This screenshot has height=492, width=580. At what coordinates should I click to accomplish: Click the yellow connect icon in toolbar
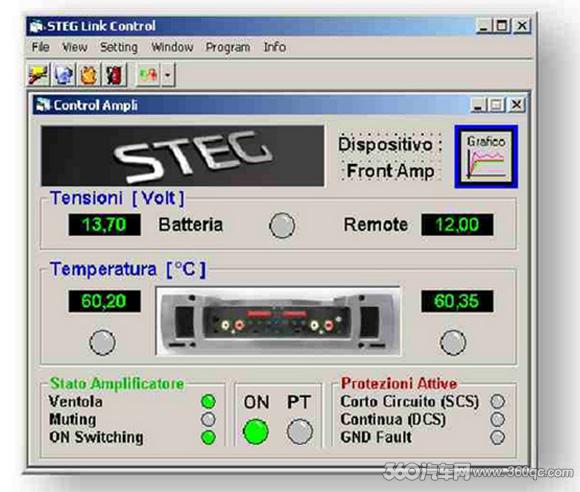(39, 74)
